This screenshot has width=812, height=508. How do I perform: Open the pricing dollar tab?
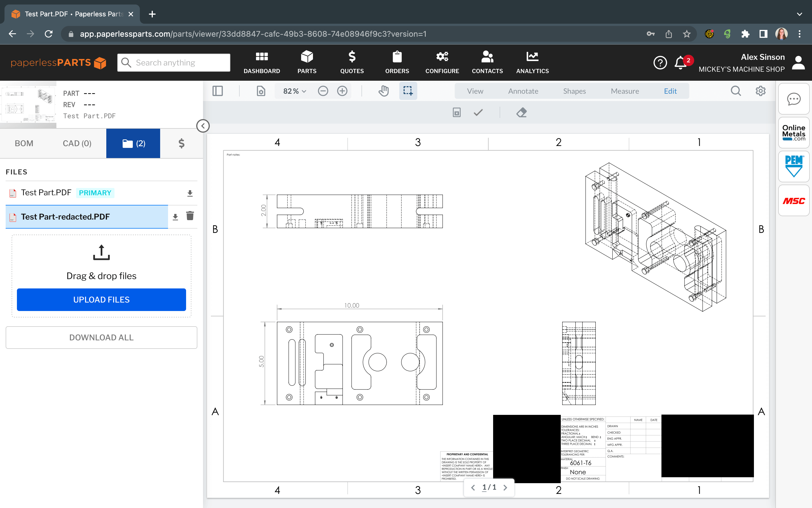pyautogui.click(x=181, y=143)
